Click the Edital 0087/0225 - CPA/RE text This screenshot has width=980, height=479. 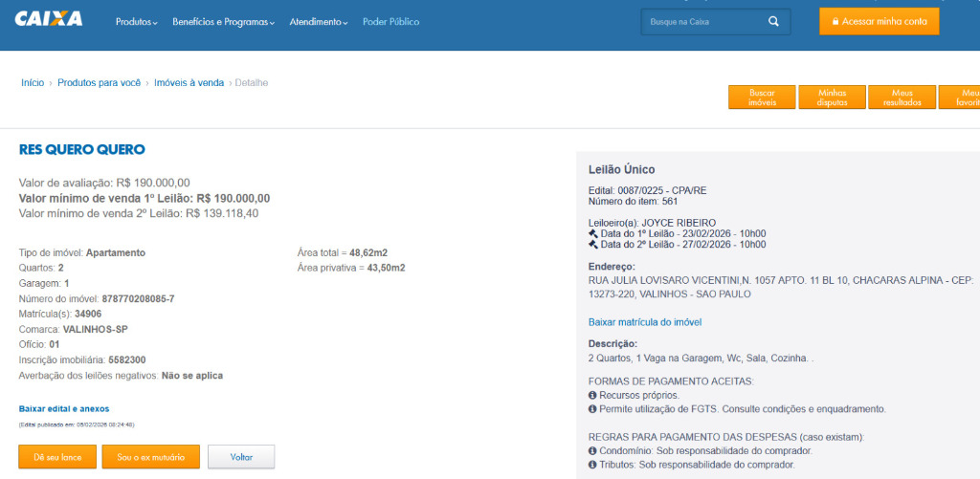(x=648, y=190)
